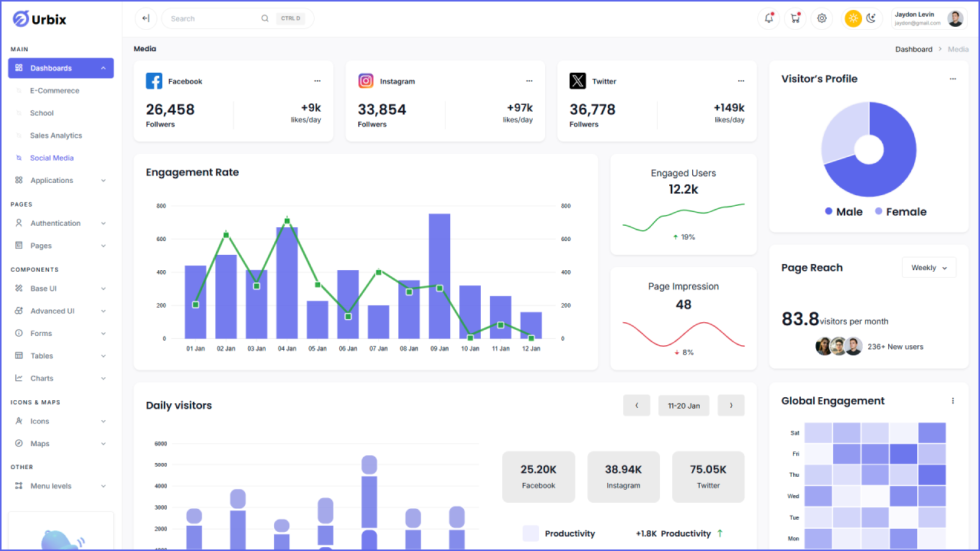The image size is (980, 551).
Task: Open the Weekly dropdown in Page Reach
Action: tap(929, 267)
